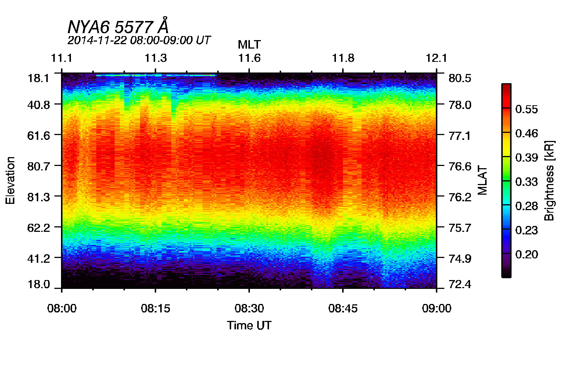The width and height of the screenshot is (588, 368).
Task: Click the elevation tick label "41.2"
Action: (x=38, y=258)
